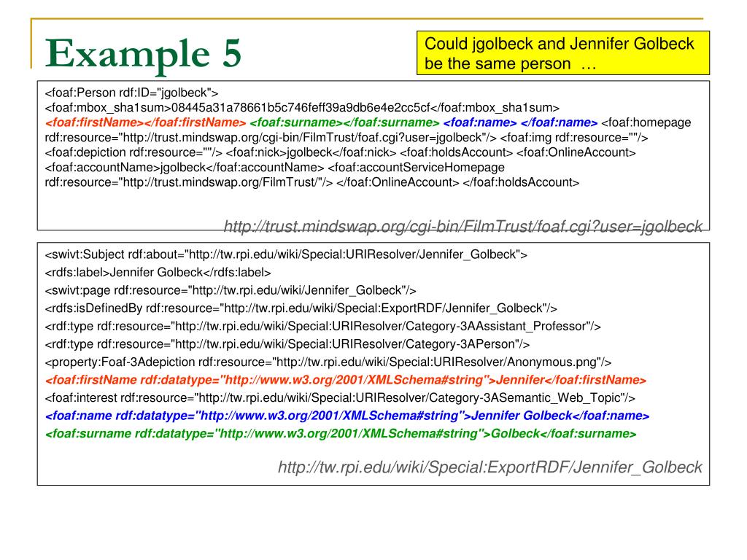Click the green foaf:surname Golbeck line
747x560 pixels.
click(x=341, y=434)
